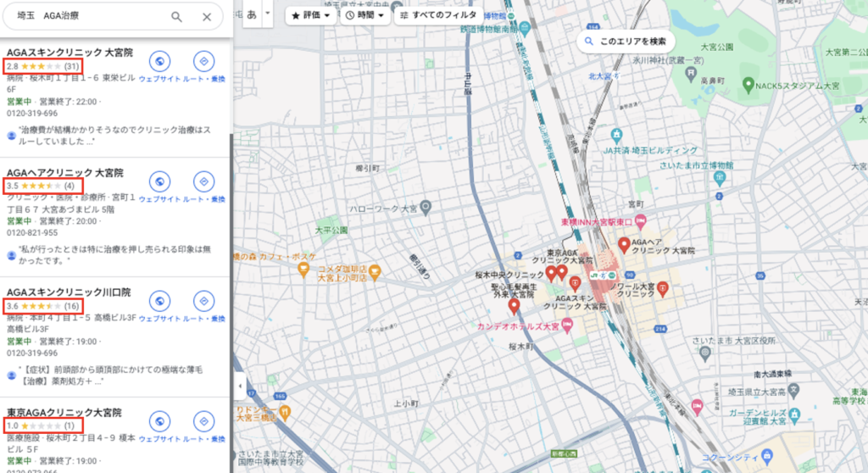Click the ウェブサイト label under AGAヘアクリニック 大宮院

click(159, 199)
